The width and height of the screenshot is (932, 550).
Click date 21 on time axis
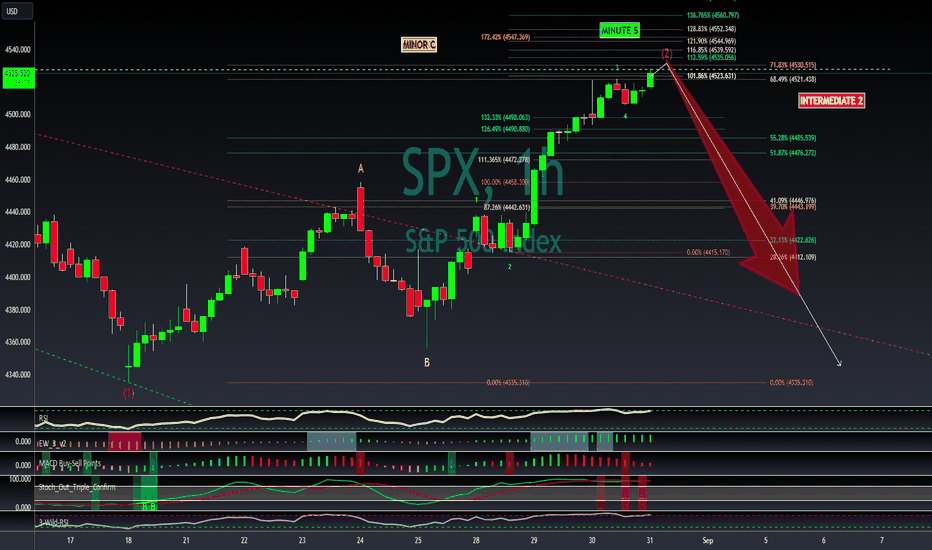coord(186,540)
